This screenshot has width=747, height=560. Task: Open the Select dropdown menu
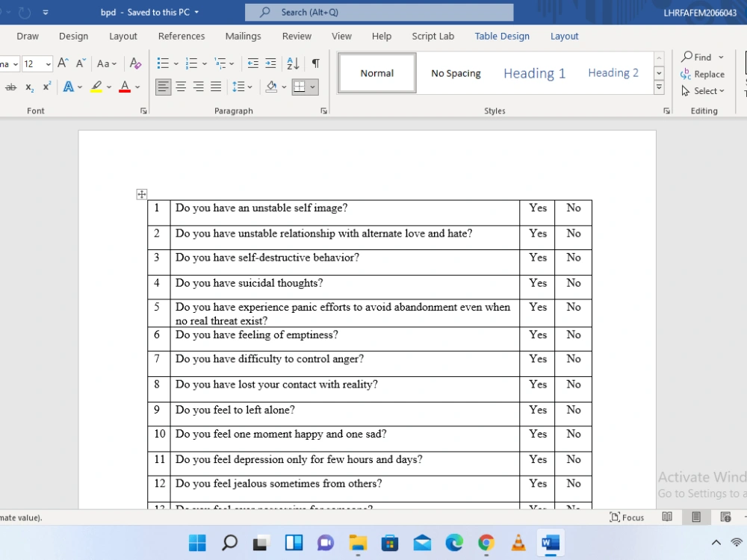[x=703, y=91]
